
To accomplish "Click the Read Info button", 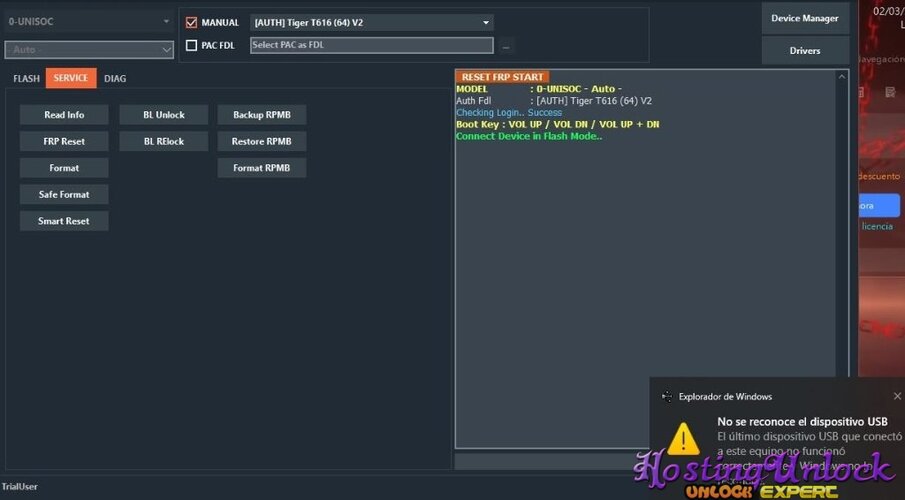I will coord(64,115).
